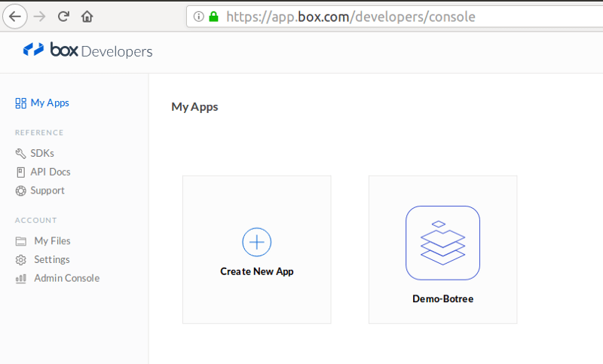Click the Settings gear icon

pos(21,260)
